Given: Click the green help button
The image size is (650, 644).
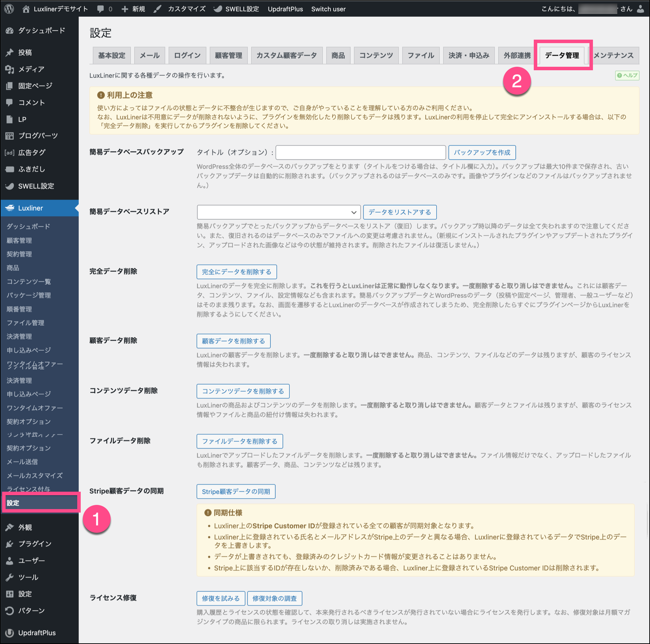Looking at the screenshot, I should point(627,75).
